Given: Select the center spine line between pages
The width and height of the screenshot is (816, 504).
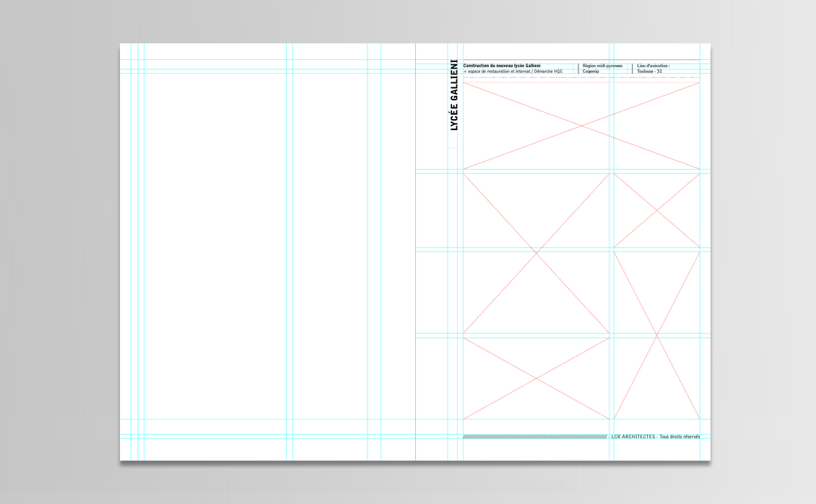Looking at the screenshot, I should [x=415, y=253].
